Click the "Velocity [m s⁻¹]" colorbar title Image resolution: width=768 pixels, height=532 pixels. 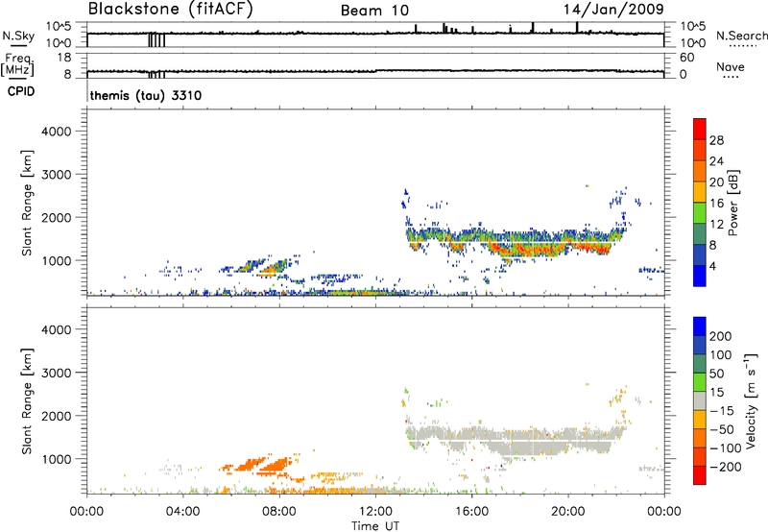coord(751,400)
